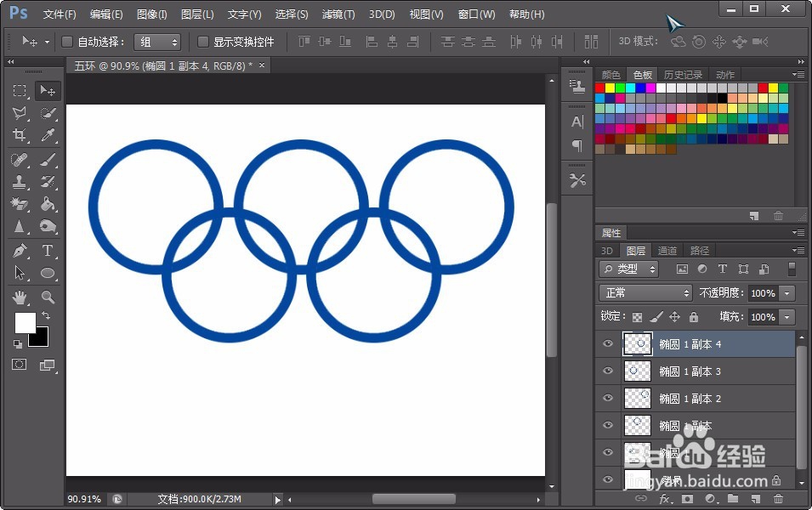The image size is (812, 510).
Task: Open the 图层(L) menu
Action: pos(197,14)
